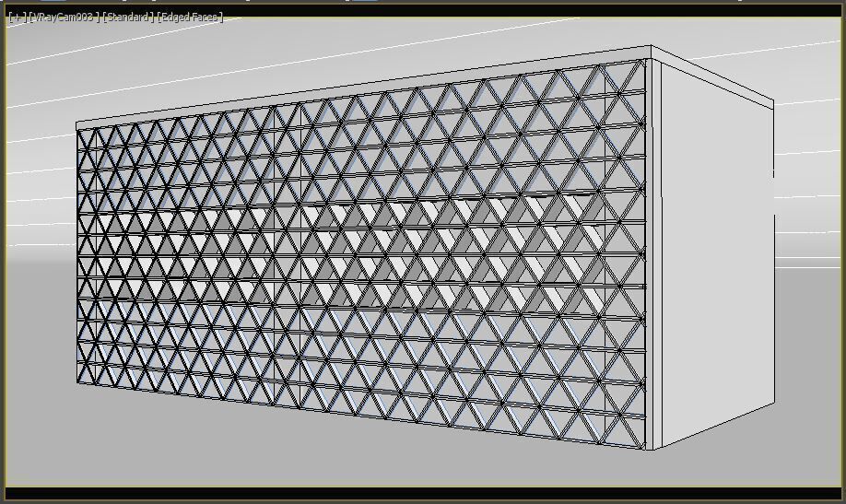Select the triangulated lattice facade object

coord(360,253)
